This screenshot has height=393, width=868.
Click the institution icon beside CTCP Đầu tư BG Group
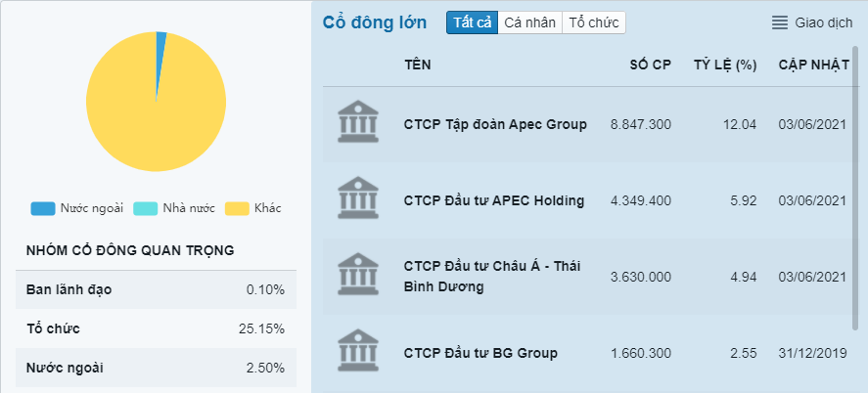(357, 351)
